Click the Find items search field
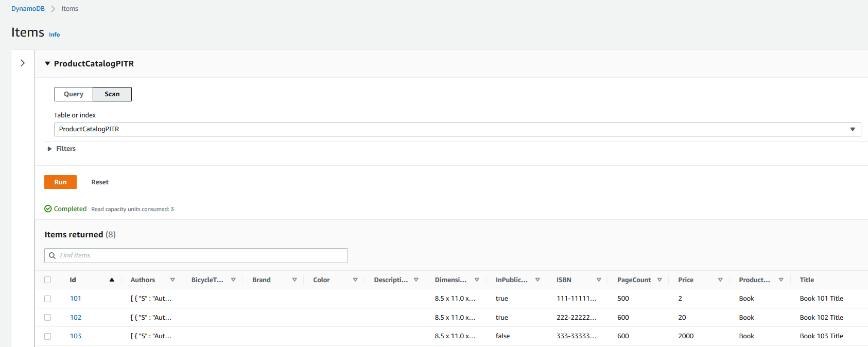The image size is (868, 347). click(196, 255)
